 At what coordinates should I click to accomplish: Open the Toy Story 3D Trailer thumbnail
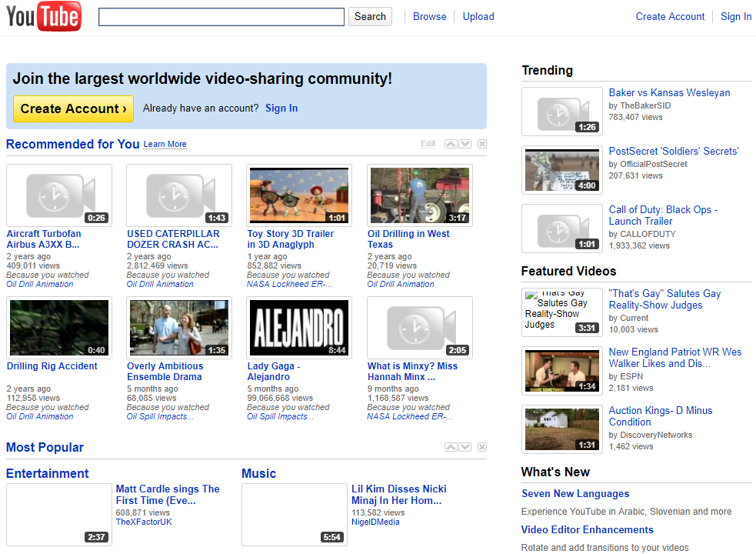299,195
